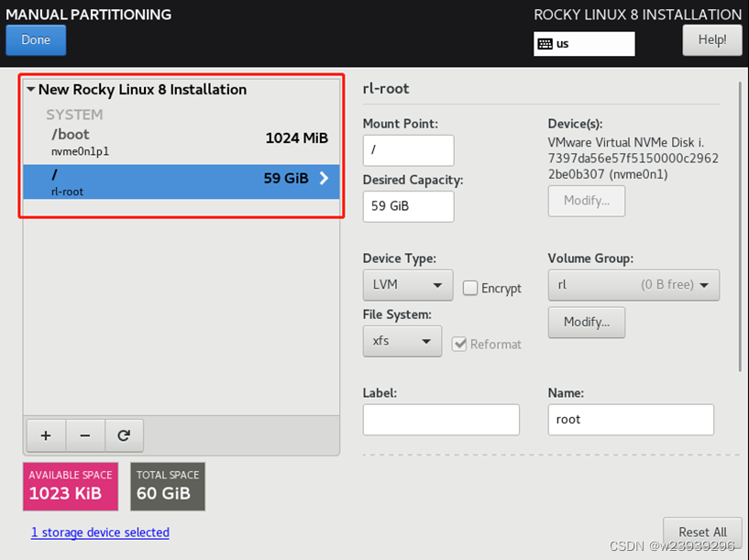This screenshot has height=560, width=749.
Task: Click the VMware Virtual NVMe Disk device text
Action: tap(633, 158)
